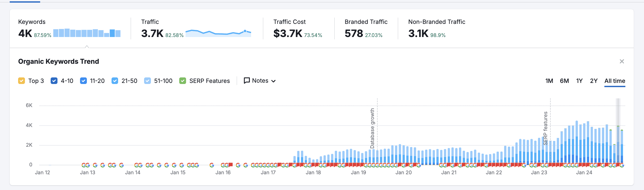
Task: Click the Traffic line sparkline chart
Action: 218,33
